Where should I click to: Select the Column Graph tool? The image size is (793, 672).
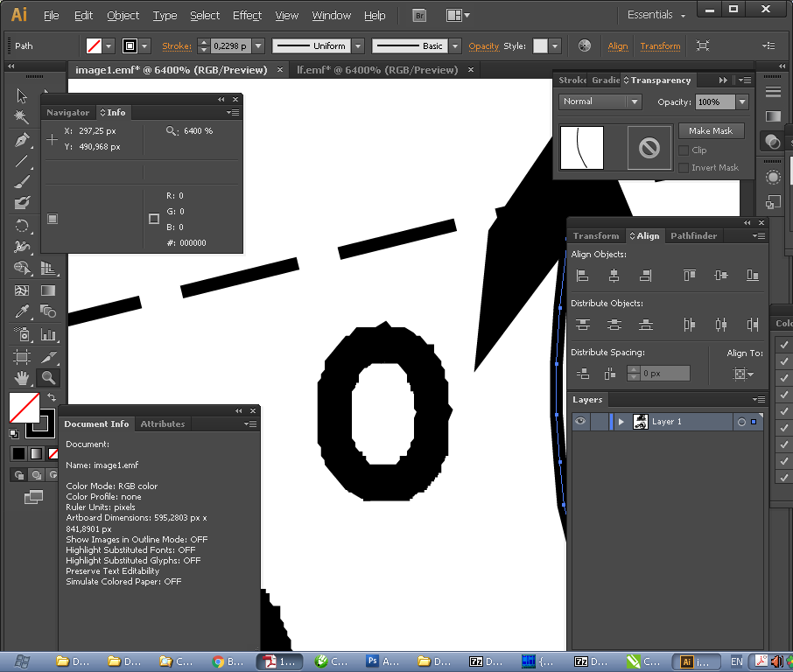tap(48, 335)
